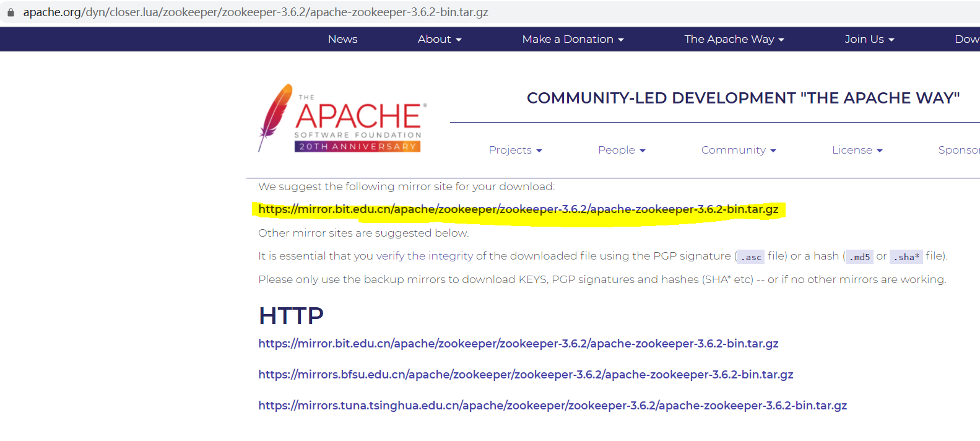The height and width of the screenshot is (441, 980).
Task: Click the padlock icon in address bar
Action: tap(11, 12)
